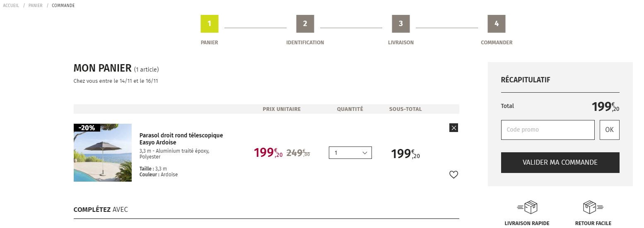Screen dimensions: 644x228
Task: Add parasol to wishlist with heart icon
Action: pyautogui.click(x=453, y=175)
